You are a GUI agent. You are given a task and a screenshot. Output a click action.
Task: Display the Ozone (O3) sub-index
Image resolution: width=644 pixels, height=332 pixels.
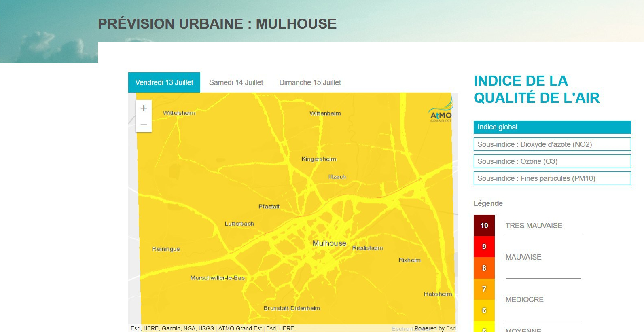point(552,161)
